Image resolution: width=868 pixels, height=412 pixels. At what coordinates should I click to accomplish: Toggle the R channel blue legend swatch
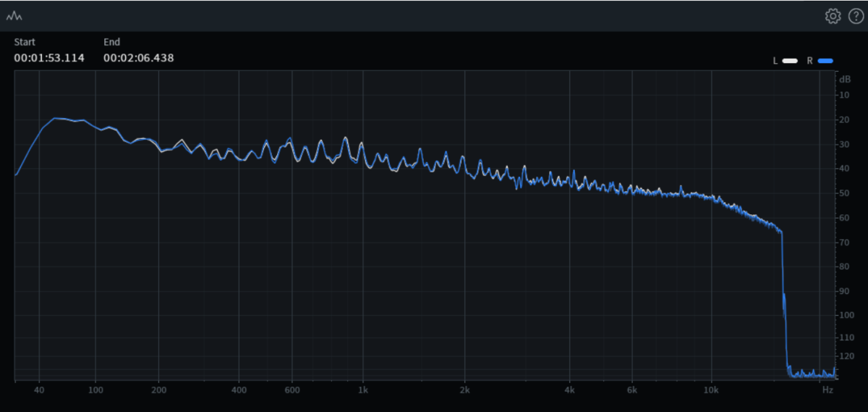(x=826, y=61)
